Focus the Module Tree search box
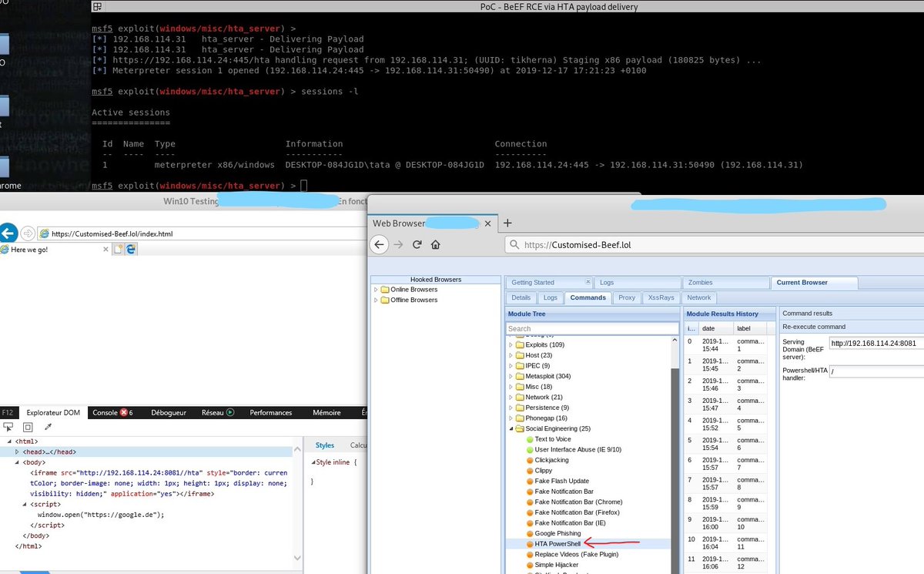Screen dimensions: 924x574 (593, 328)
